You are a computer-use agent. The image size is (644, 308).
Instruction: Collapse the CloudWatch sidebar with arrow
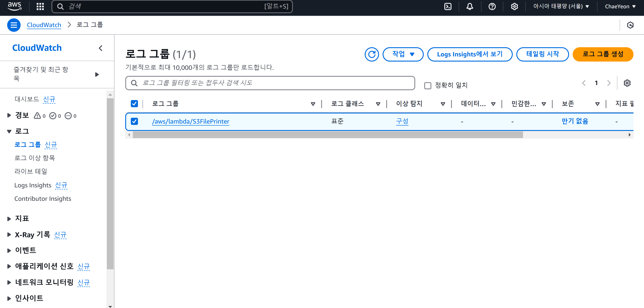coord(100,48)
